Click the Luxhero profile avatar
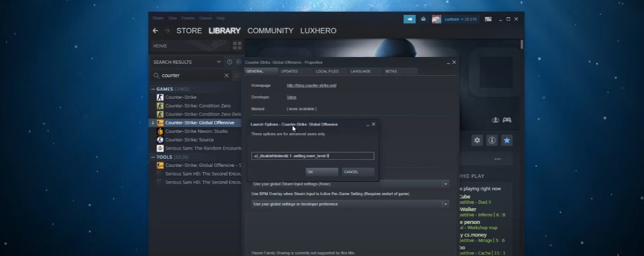The width and height of the screenshot is (644, 256). (x=436, y=19)
